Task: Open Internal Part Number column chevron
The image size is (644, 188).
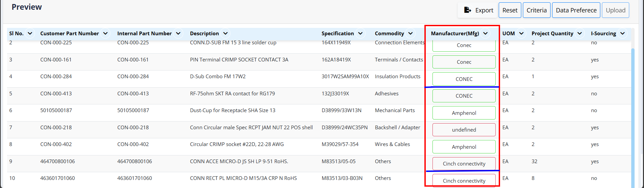Action: click(x=178, y=34)
